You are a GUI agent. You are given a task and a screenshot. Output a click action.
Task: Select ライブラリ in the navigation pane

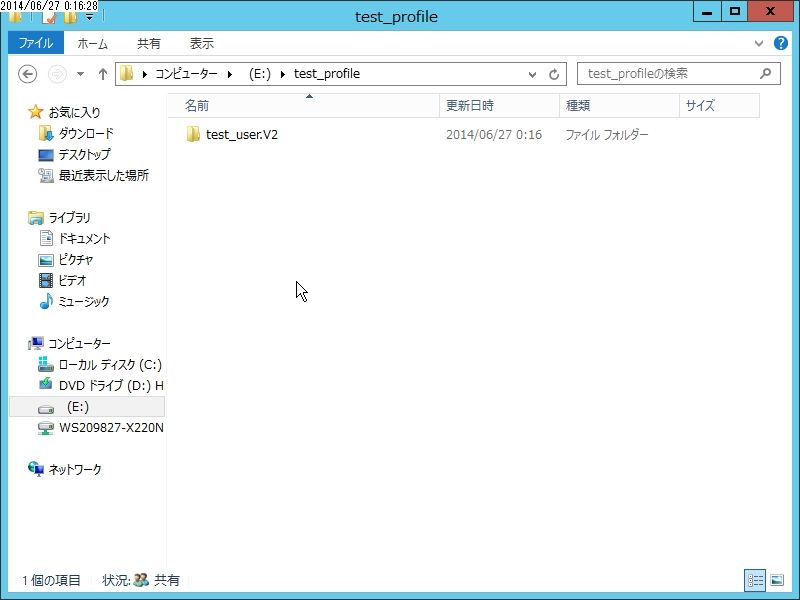click(69, 218)
